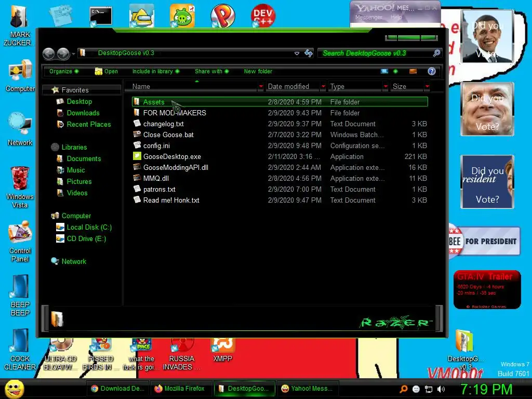Select Downloads in Favorites
This screenshot has width=532, height=399.
point(83,113)
